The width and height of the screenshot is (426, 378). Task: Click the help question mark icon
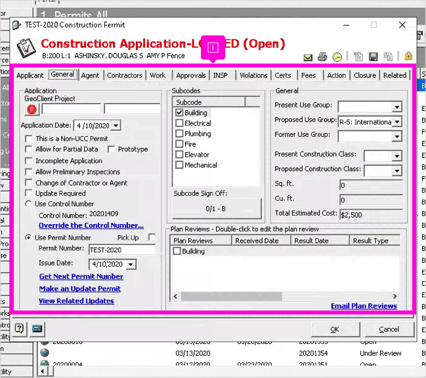click(x=19, y=329)
